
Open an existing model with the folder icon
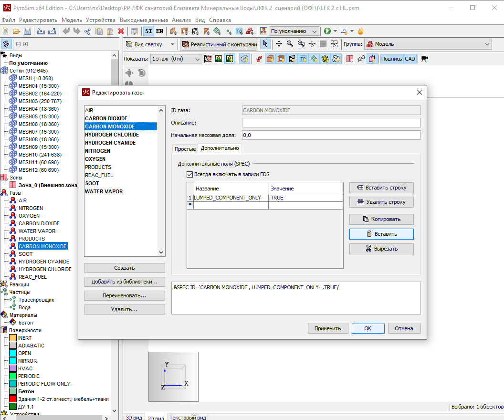[x=16, y=31]
